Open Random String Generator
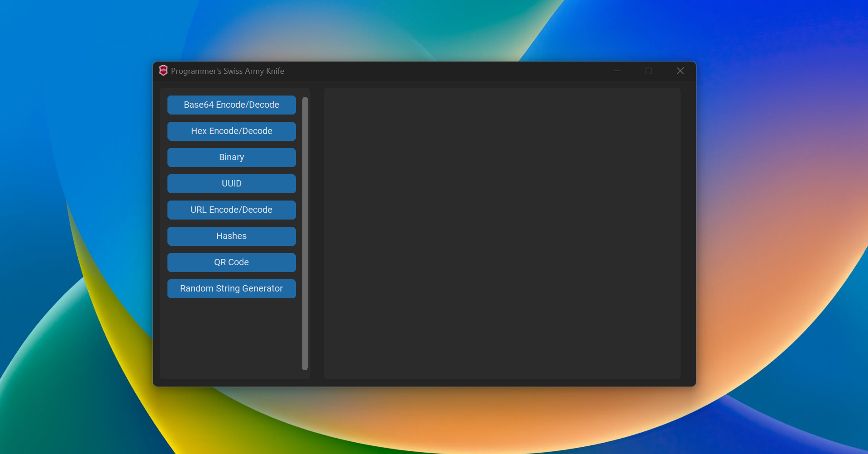The width and height of the screenshot is (868, 454). [x=231, y=289]
